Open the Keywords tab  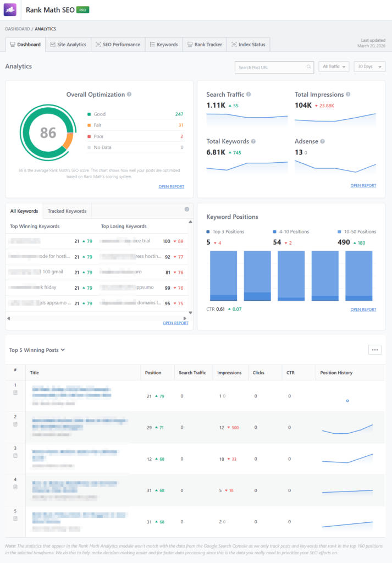[164, 45]
